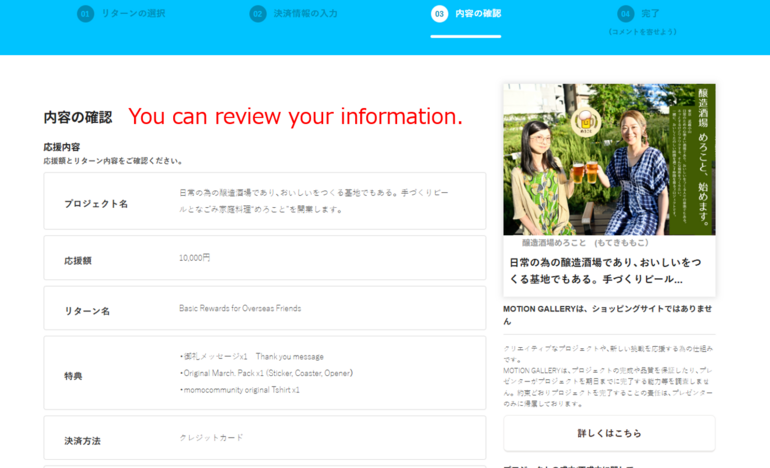Open the 詳しくはこちら button
The height and width of the screenshot is (468, 770).
[609, 433]
